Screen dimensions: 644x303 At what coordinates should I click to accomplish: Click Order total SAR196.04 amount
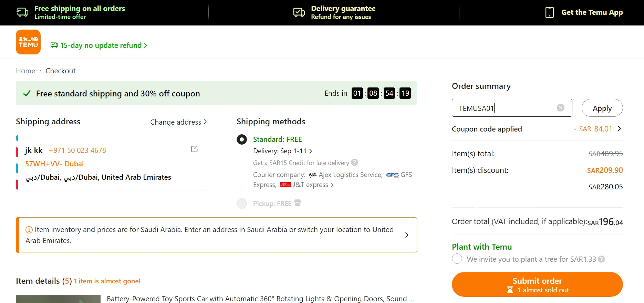[605, 222]
